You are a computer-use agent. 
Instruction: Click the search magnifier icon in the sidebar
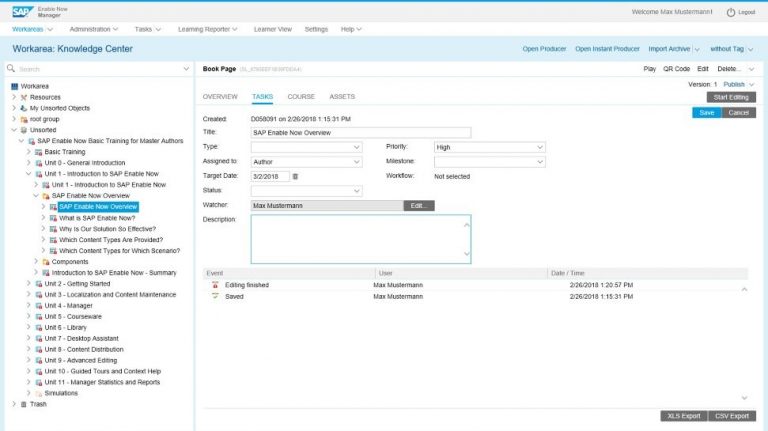10,69
